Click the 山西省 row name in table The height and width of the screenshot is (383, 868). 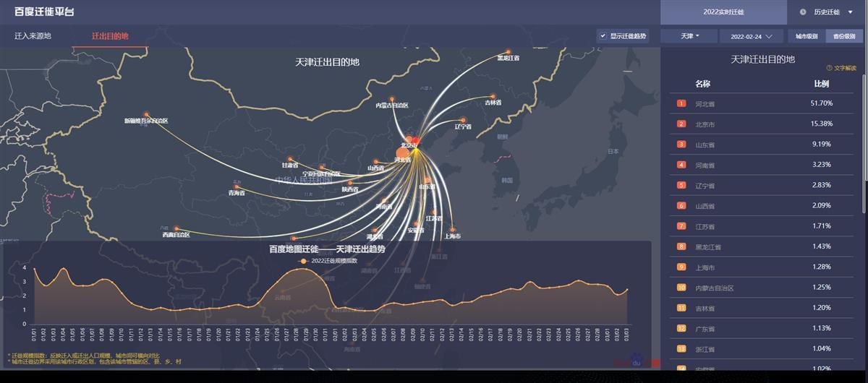[x=705, y=206]
